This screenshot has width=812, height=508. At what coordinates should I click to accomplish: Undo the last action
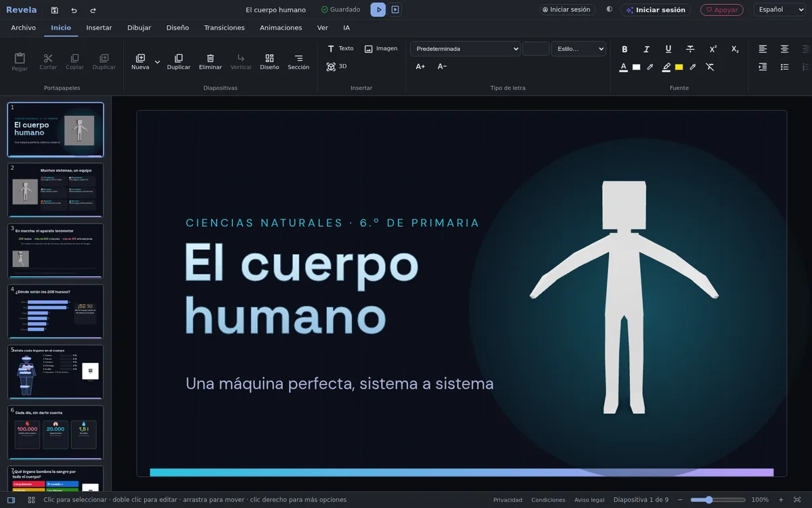[74, 10]
